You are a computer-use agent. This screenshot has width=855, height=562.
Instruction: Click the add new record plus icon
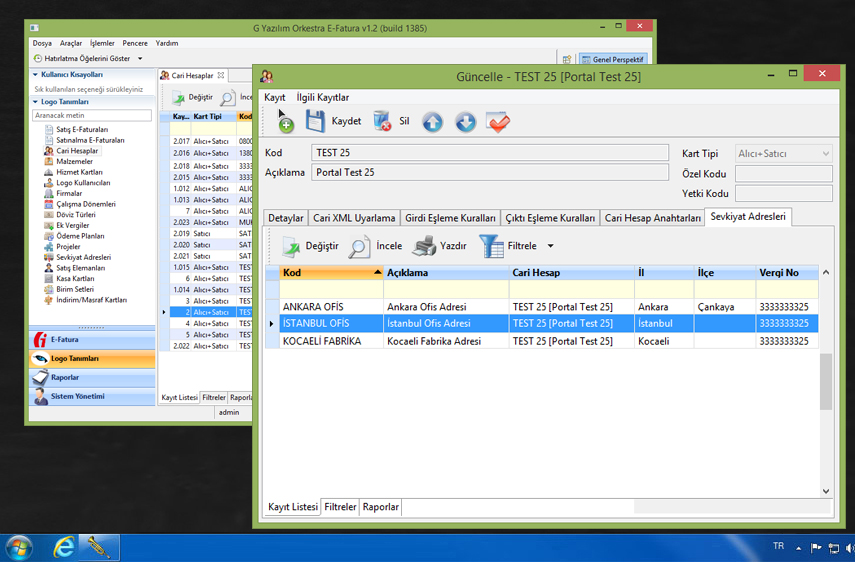click(x=285, y=122)
